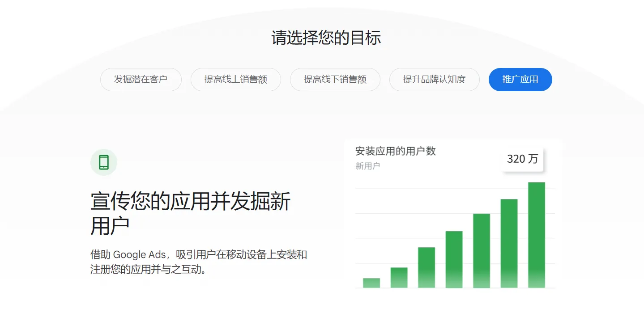Viewport: 644px width, 317px height.
Task: Click the active 推广应用 tab
Action: point(520,80)
